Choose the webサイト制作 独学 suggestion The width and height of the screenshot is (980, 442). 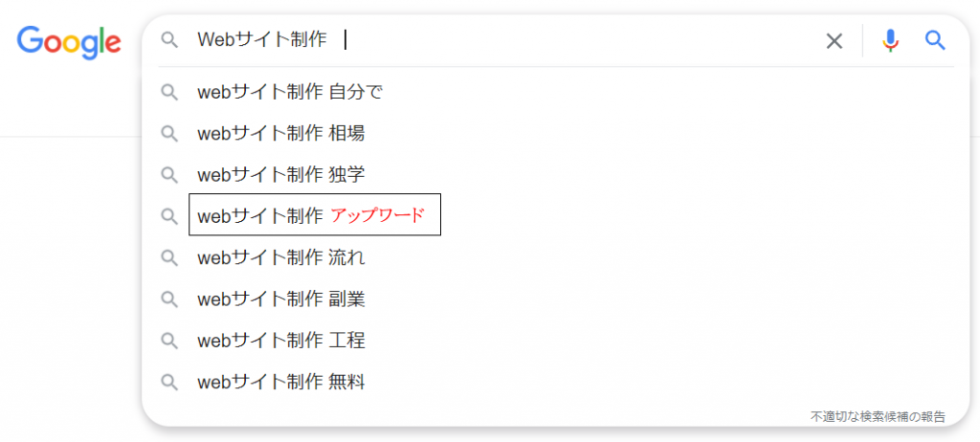pos(280,175)
